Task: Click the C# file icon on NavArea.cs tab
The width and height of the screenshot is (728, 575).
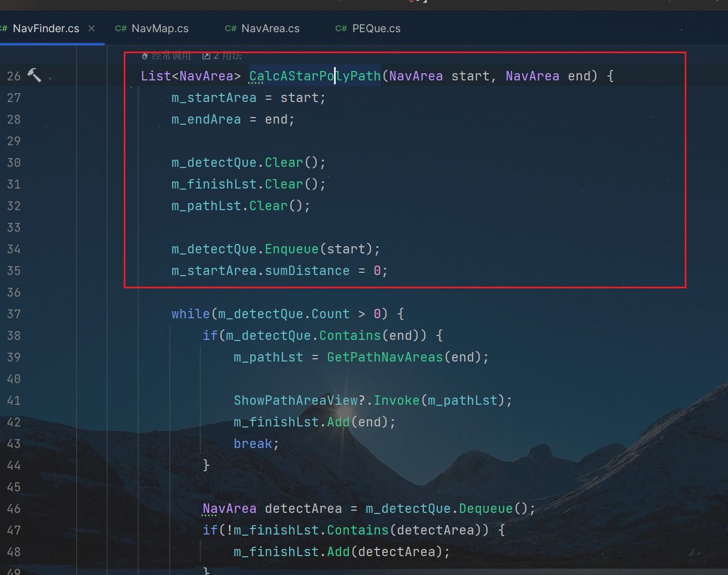Action: [x=230, y=28]
